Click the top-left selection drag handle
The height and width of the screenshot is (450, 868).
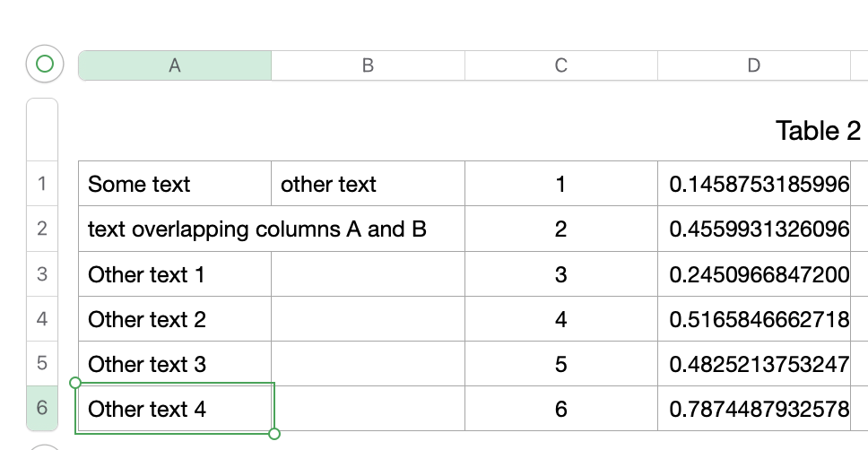[x=75, y=383]
